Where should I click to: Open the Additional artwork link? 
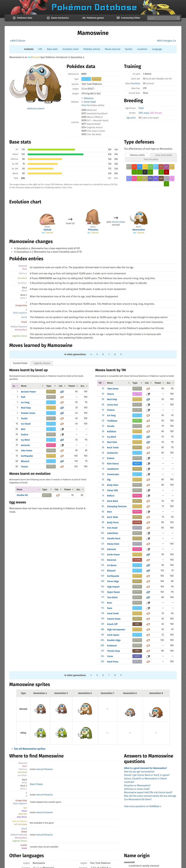[x=36, y=108]
